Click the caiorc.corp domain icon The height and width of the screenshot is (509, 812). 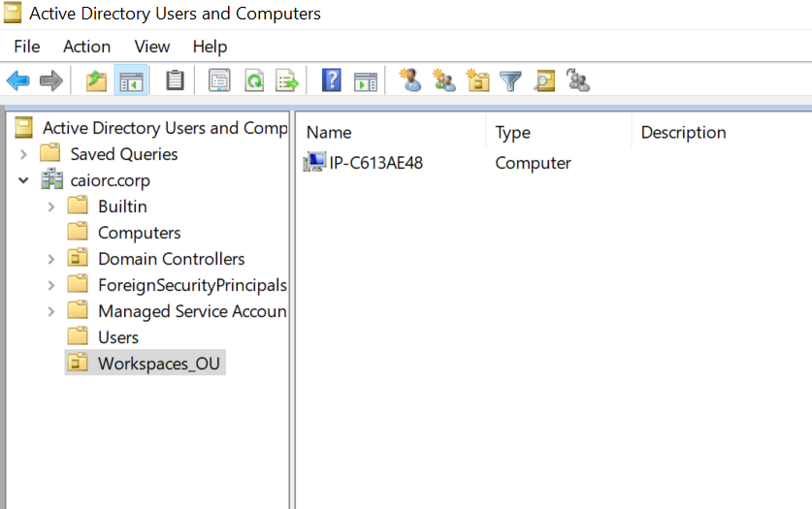point(52,179)
